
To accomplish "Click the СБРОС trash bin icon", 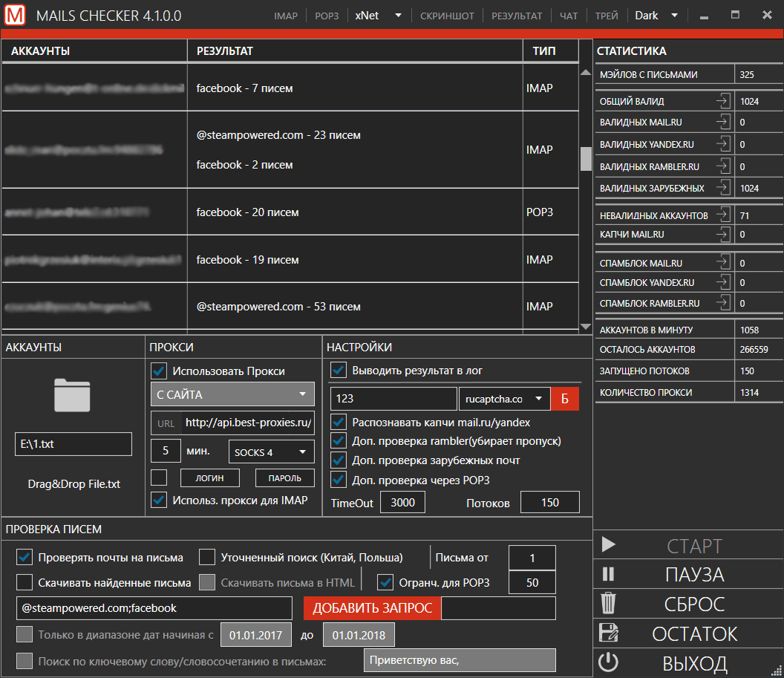I will [x=608, y=604].
